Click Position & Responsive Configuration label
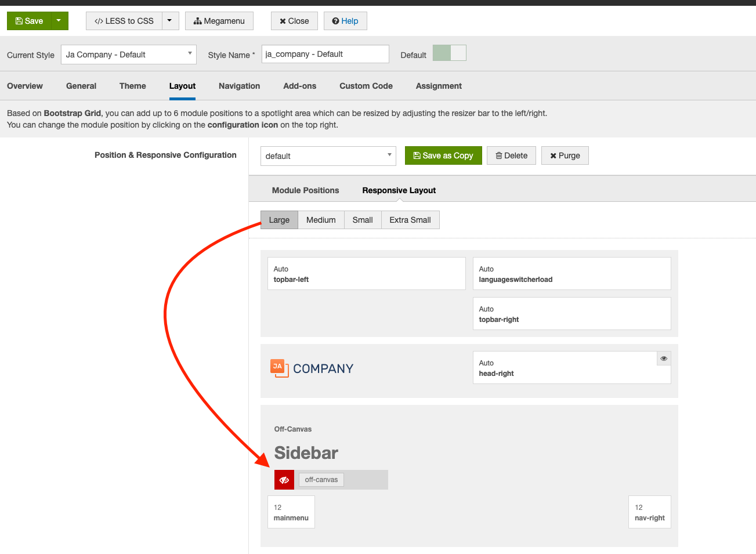 point(165,155)
